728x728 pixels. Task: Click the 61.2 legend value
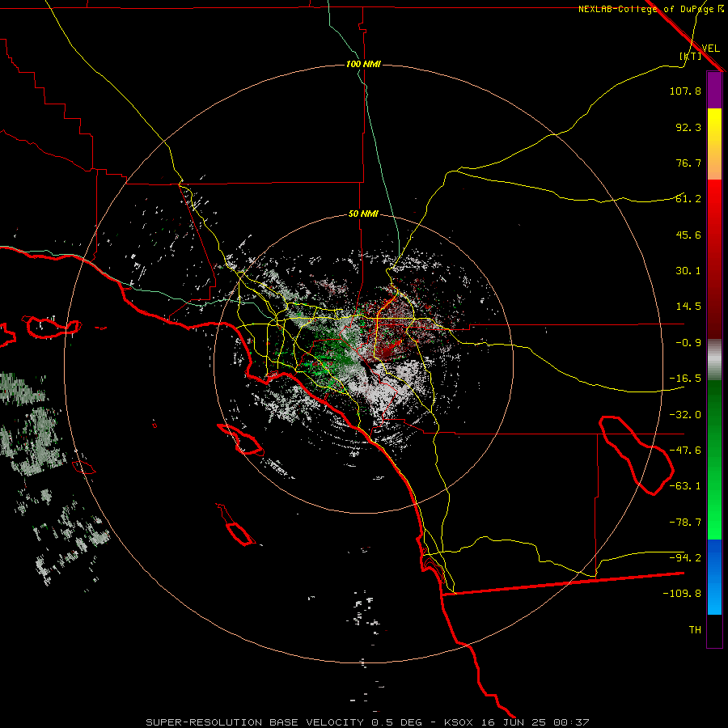(688, 199)
